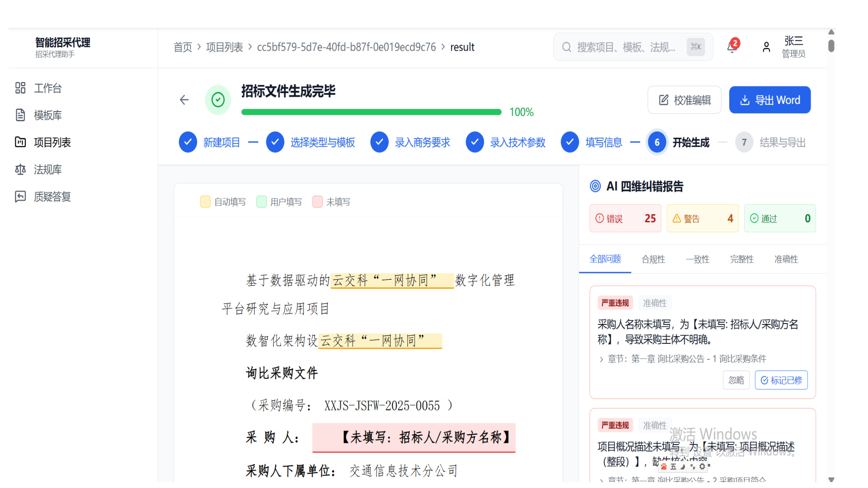868x488 pixels.
Task: Select step 6 number circle
Action: click(x=657, y=142)
